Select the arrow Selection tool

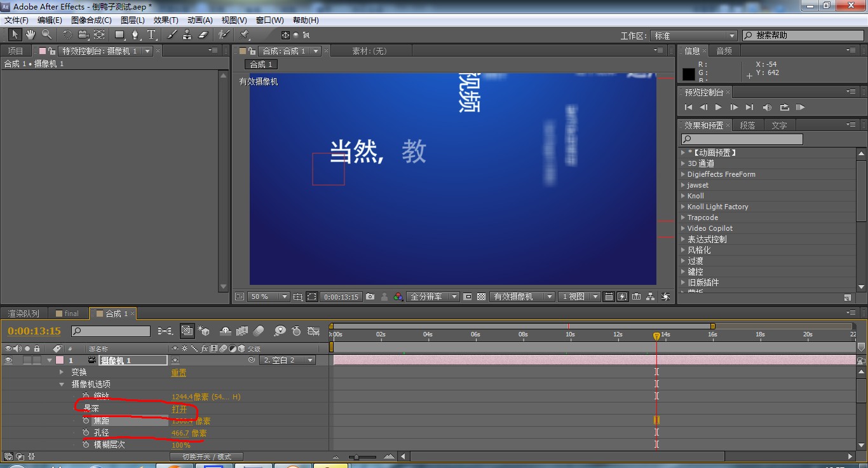click(x=15, y=34)
